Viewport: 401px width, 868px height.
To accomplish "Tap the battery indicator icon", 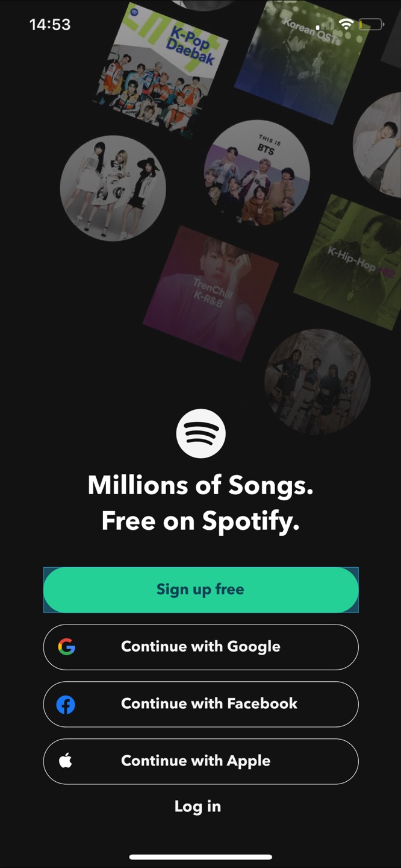I will click(371, 25).
